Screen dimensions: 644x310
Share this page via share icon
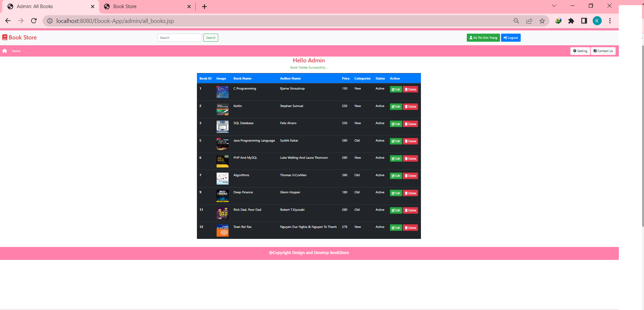point(529,21)
